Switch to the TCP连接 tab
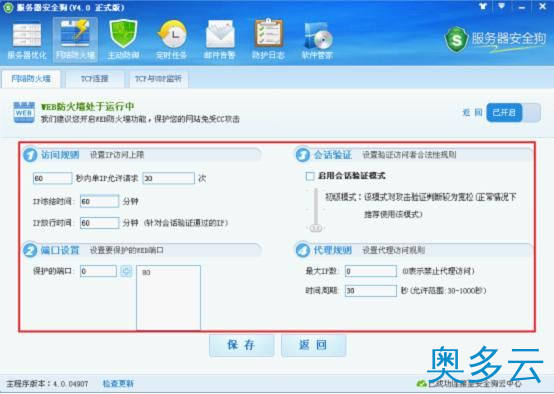This screenshot has height=394, width=554. pos(94,79)
